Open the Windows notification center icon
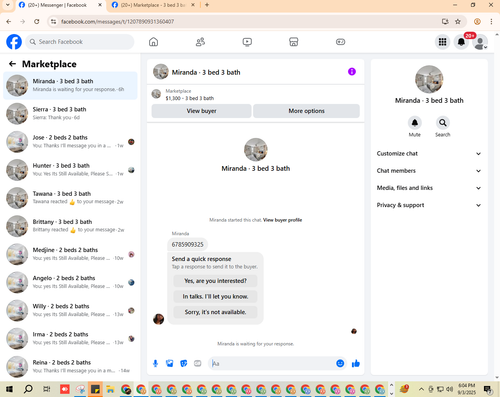Viewport: 500px width, 397px height. (488, 389)
